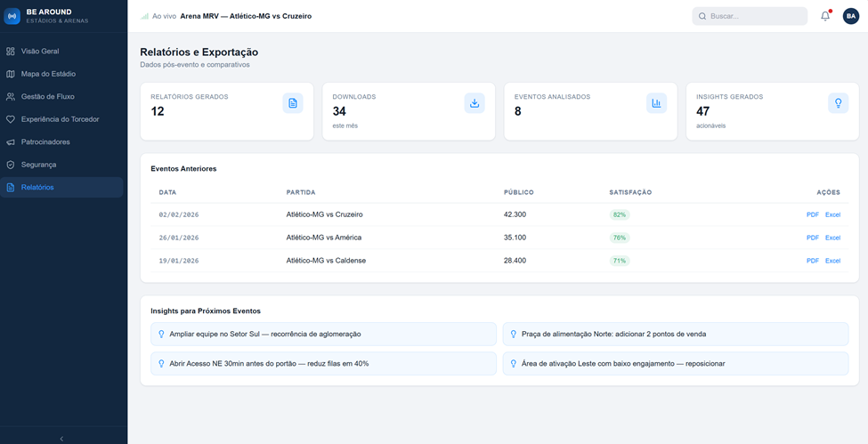The height and width of the screenshot is (444, 868).
Task: Open Patrocinadores page
Action: point(62,141)
